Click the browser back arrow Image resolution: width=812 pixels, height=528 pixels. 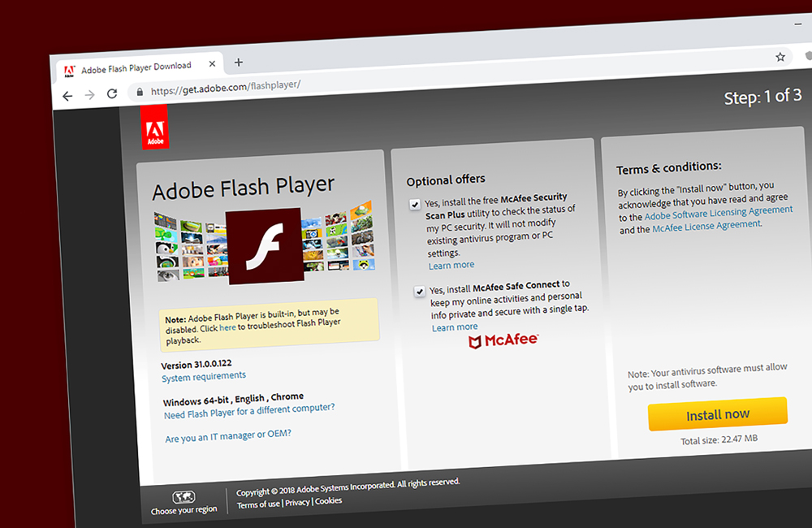coord(67,96)
